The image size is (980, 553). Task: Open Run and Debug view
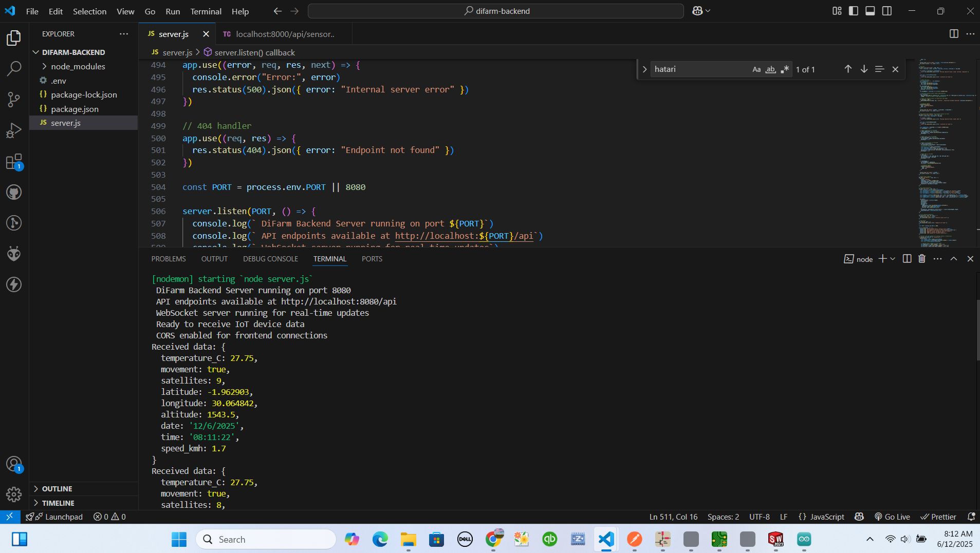click(x=14, y=130)
